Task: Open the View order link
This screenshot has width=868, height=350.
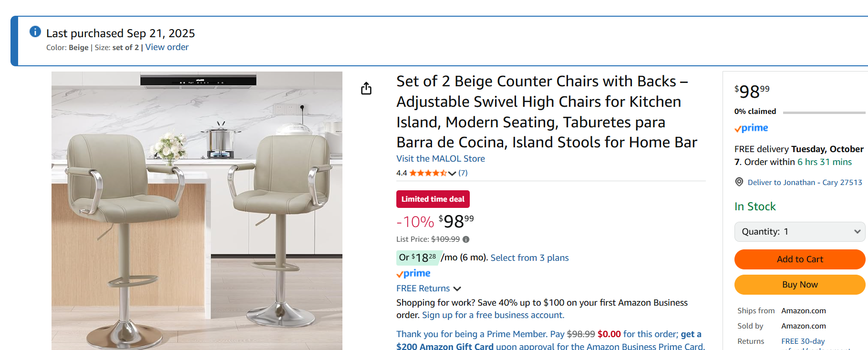Action: 167,47
